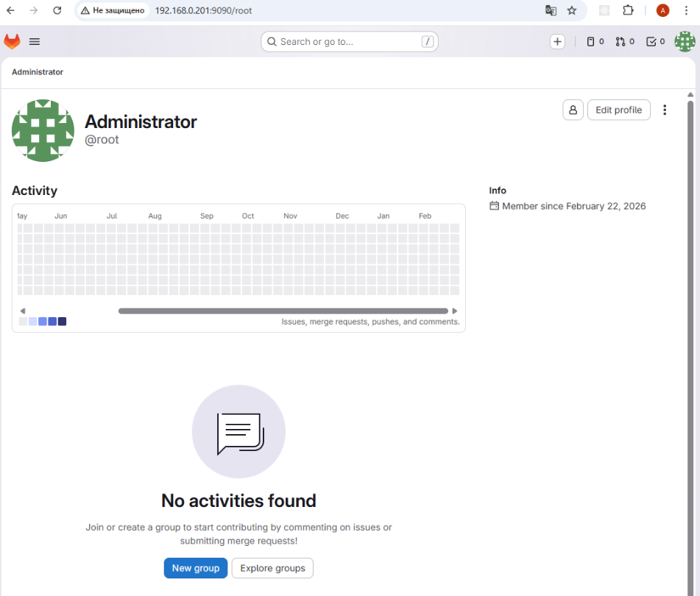
Task: Click the inactive browser extension icon
Action: click(x=604, y=10)
